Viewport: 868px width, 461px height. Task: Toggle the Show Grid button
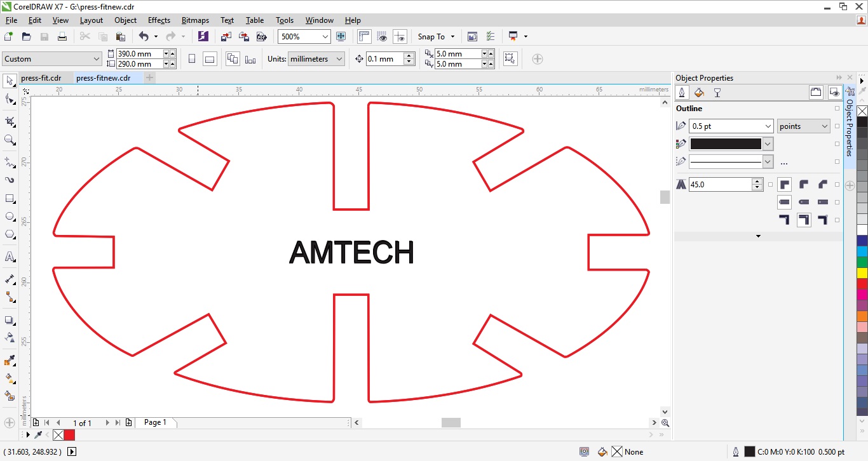pos(382,37)
